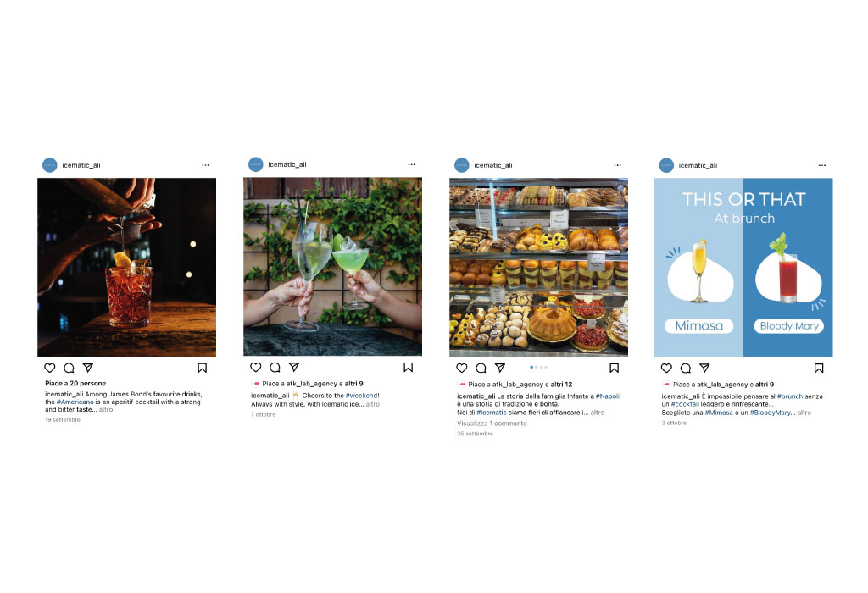Like the Napoli pastry display post
The width and height of the screenshot is (868, 593).
[462, 368]
